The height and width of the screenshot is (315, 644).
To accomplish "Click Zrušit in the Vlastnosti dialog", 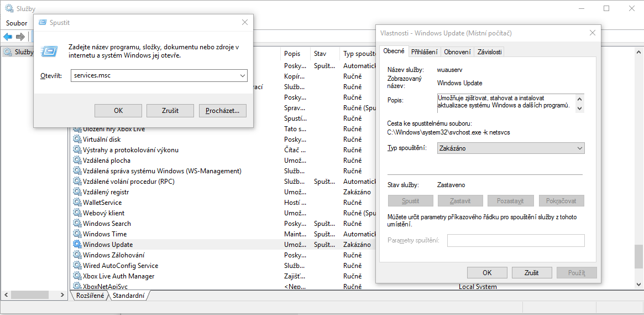I will [x=532, y=272].
